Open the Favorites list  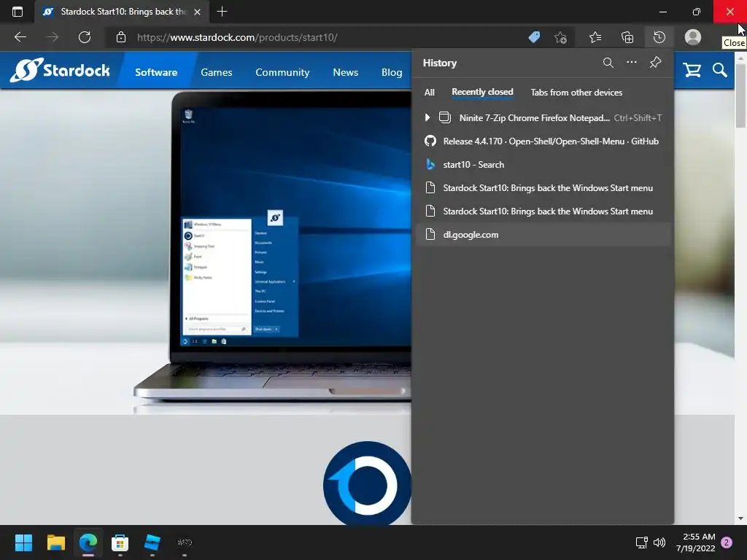coord(595,37)
